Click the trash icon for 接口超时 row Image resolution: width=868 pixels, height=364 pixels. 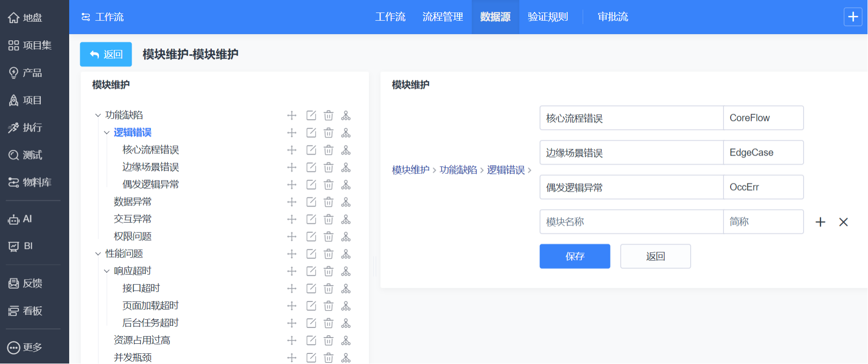point(329,289)
